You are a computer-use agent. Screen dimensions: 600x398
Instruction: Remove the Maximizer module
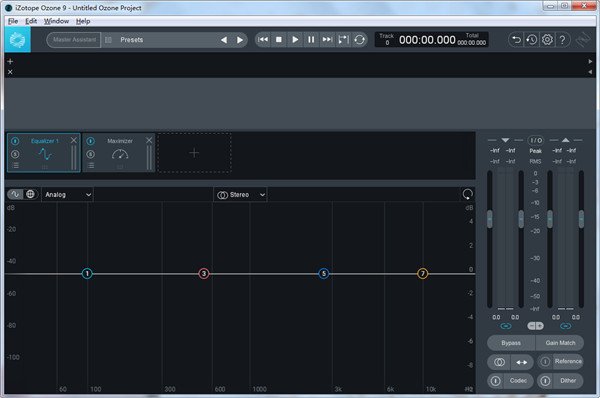pos(149,140)
